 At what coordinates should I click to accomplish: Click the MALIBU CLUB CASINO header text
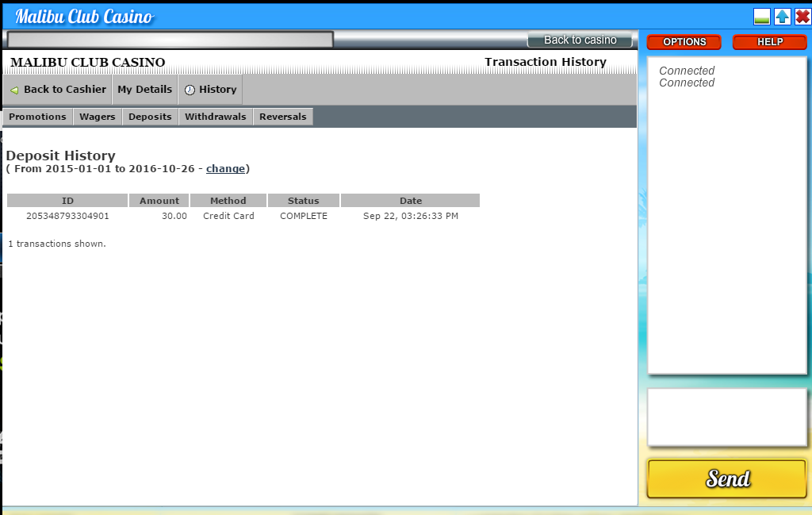[87, 62]
